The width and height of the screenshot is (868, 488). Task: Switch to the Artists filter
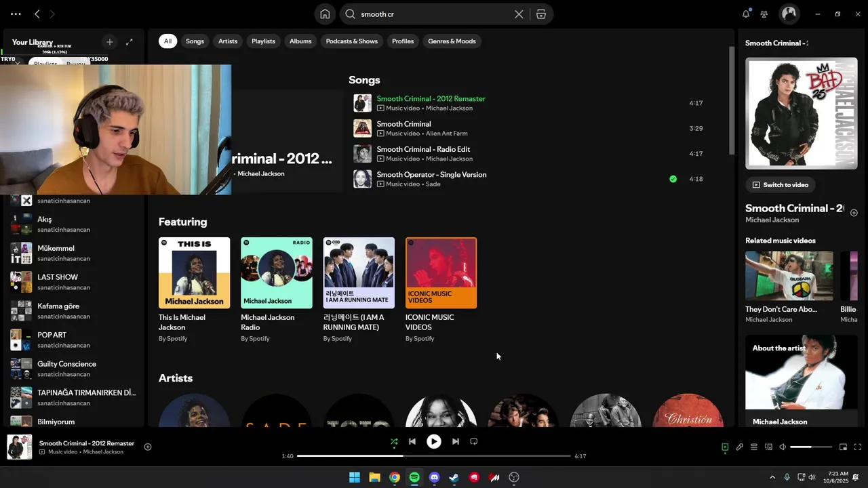(228, 41)
